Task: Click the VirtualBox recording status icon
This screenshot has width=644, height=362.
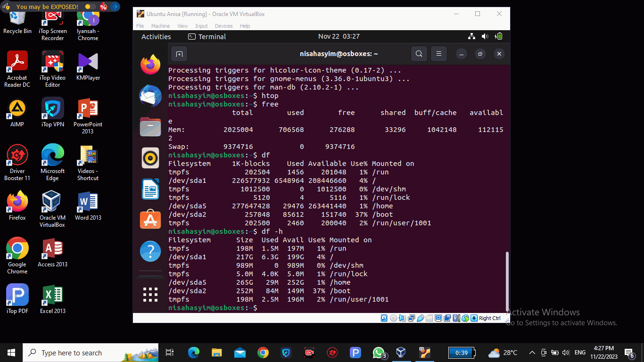Action: click(x=447, y=318)
